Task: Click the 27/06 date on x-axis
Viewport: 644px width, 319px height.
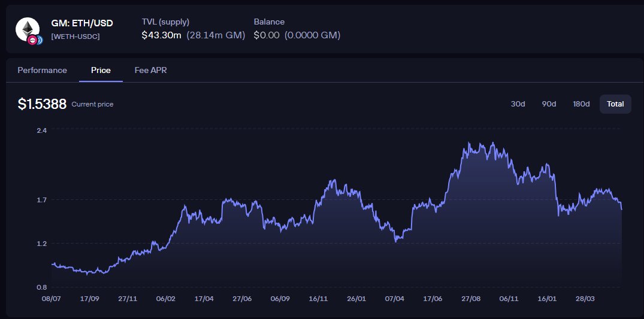Action: tap(242, 299)
